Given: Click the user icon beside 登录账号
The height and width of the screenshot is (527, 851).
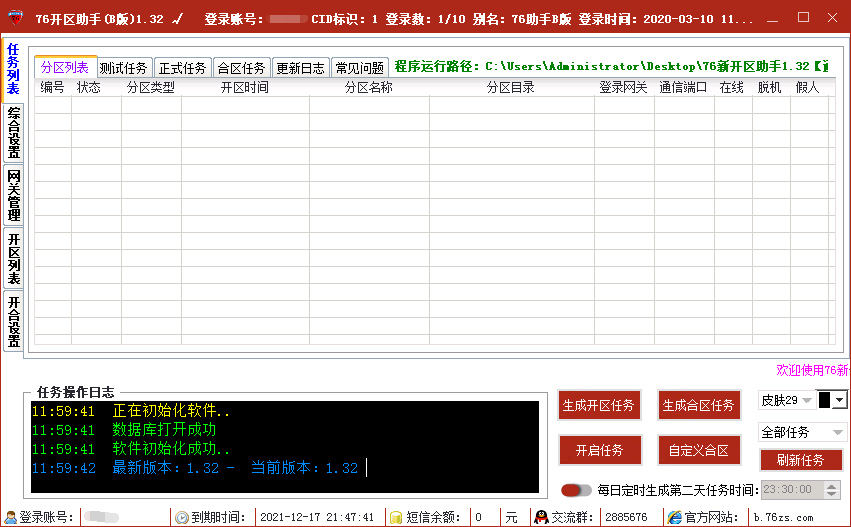Looking at the screenshot, I should (10, 518).
